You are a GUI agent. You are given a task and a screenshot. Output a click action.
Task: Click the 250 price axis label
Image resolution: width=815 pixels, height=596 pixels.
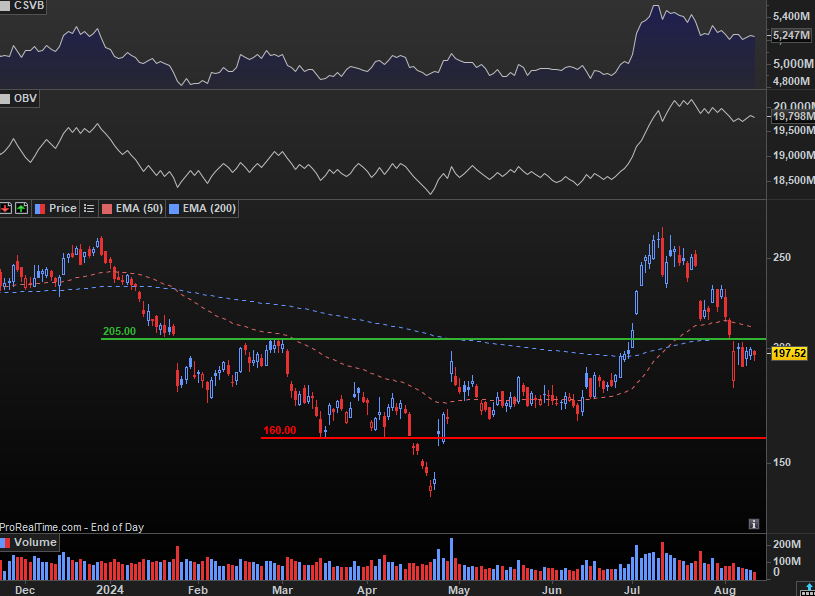click(x=782, y=258)
